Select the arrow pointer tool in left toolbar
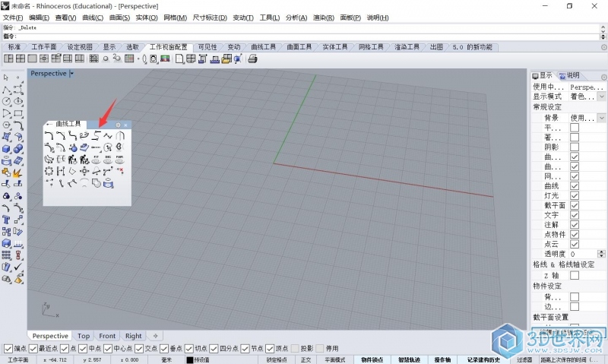This screenshot has height=364, width=608. [x=6, y=78]
